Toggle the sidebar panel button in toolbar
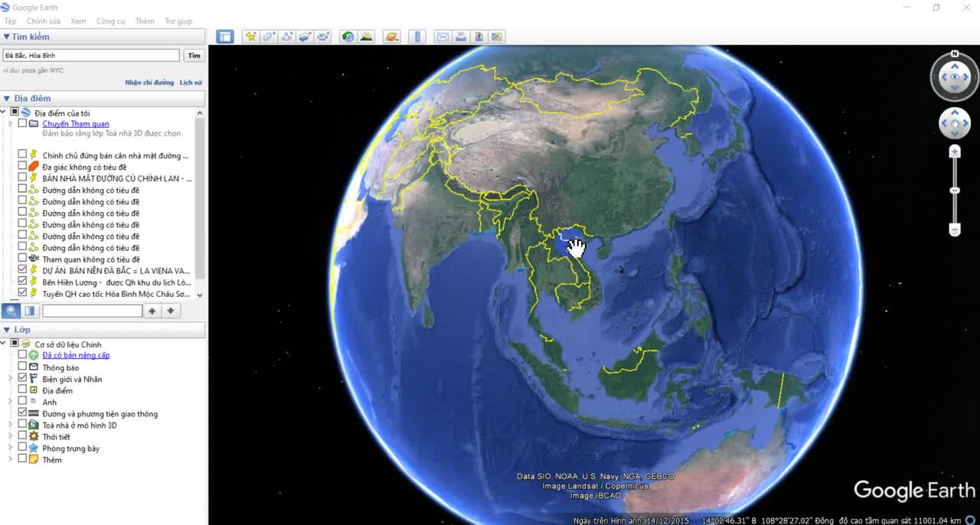 224,37
